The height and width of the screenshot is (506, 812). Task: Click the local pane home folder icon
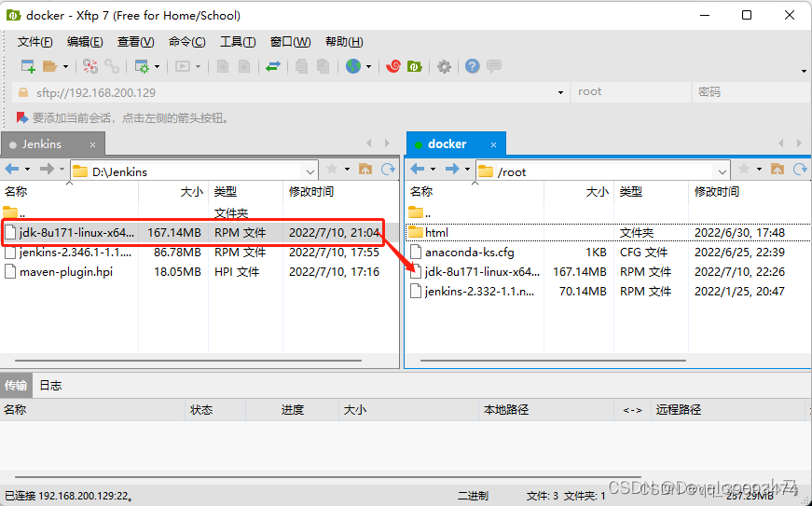tap(365, 170)
